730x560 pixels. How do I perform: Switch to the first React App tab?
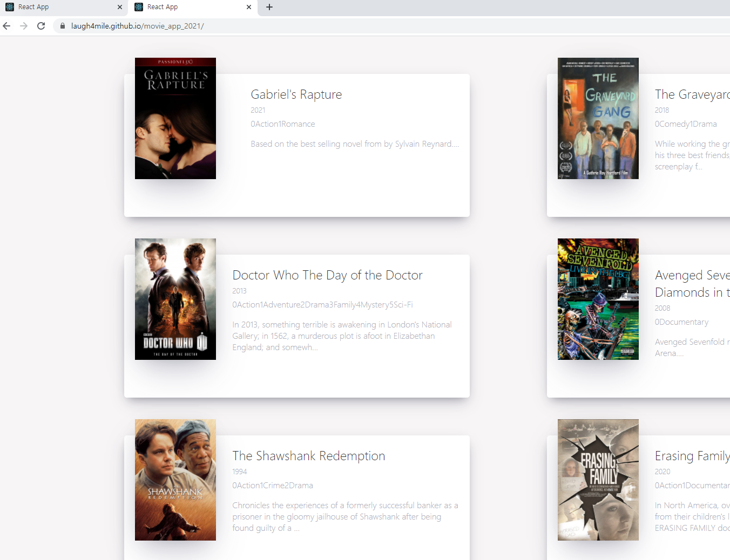64,7
